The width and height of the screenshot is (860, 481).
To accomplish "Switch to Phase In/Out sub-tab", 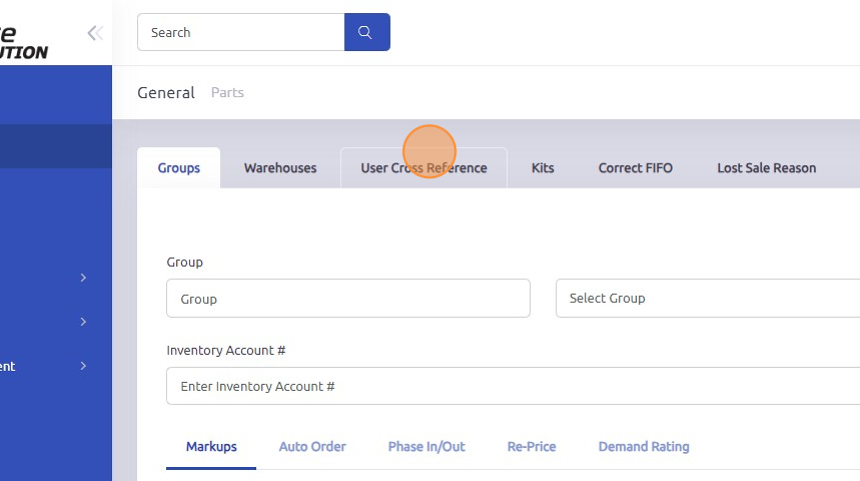I will point(426,446).
